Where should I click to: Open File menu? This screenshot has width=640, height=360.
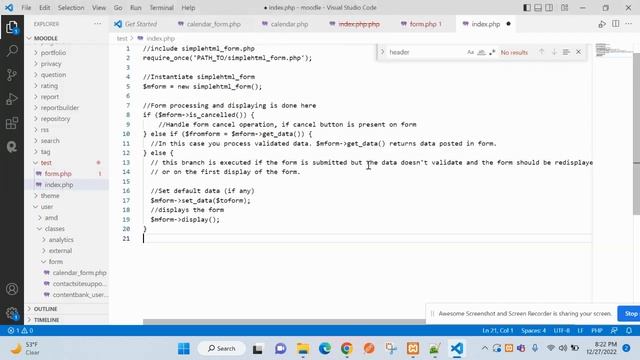[x=26, y=8]
